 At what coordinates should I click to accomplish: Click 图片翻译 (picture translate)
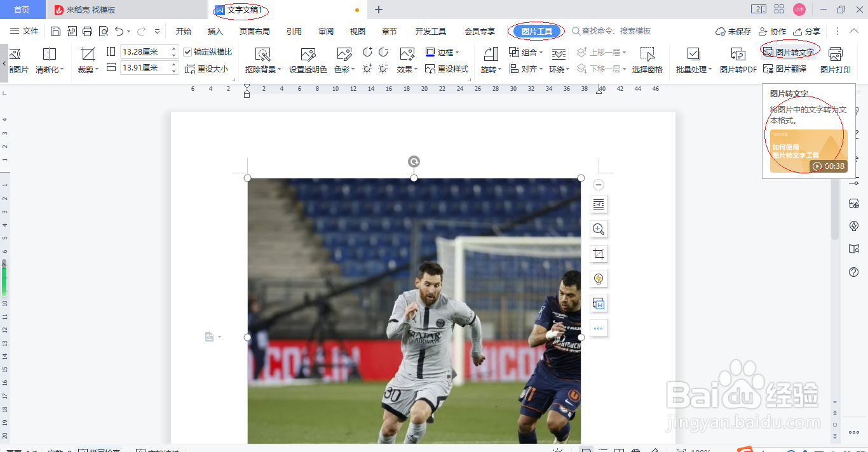tap(785, 69)
